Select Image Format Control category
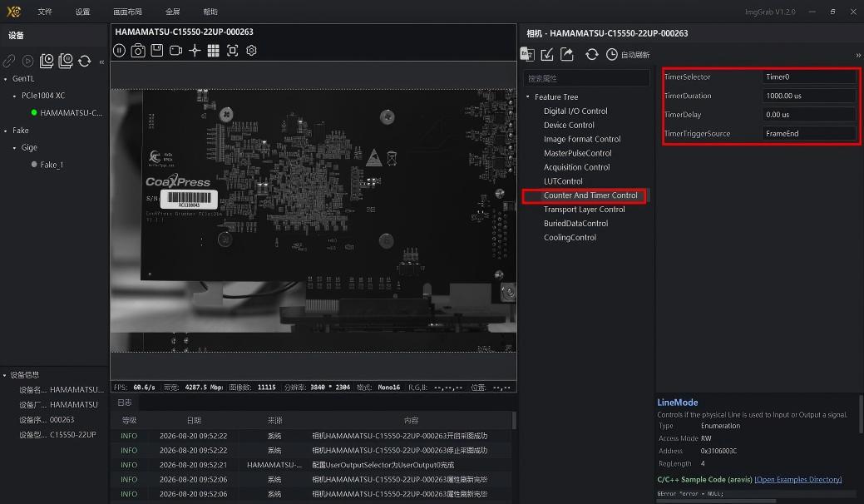 pyautogui.click(x=582, y=140)
